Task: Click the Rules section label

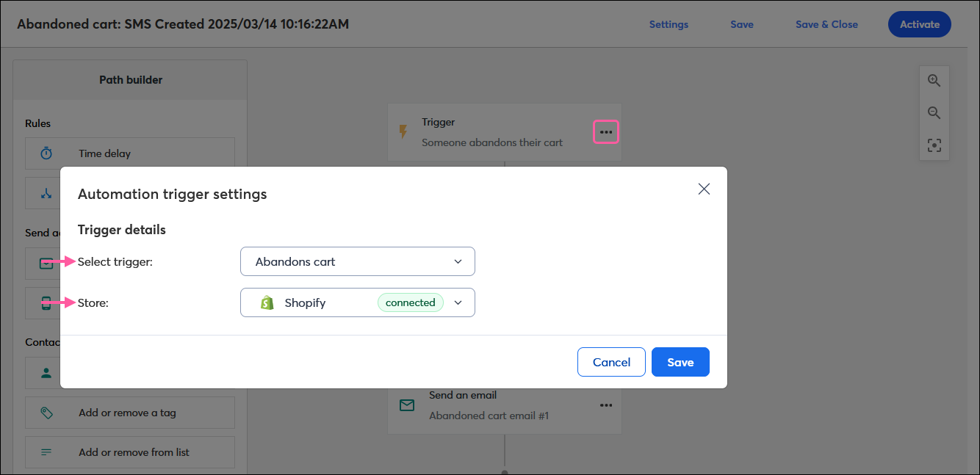Action: pyautogui.click(x=37, y=123)
